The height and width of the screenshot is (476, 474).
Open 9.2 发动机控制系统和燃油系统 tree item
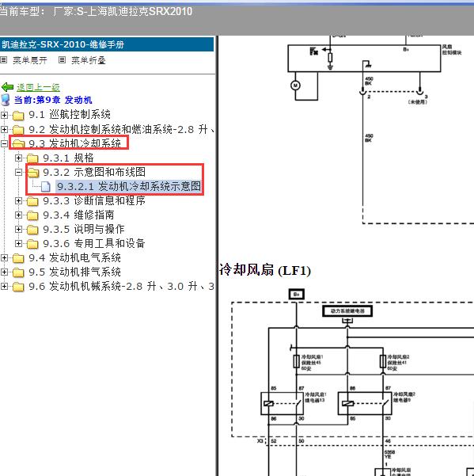(x=121, y=129)
